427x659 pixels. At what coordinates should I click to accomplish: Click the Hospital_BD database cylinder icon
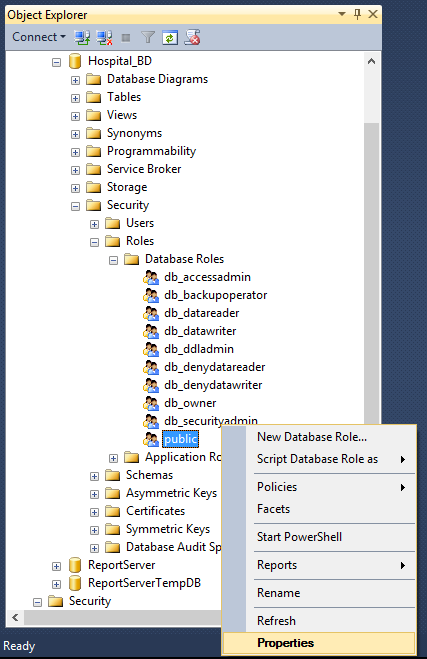(75, 61)
